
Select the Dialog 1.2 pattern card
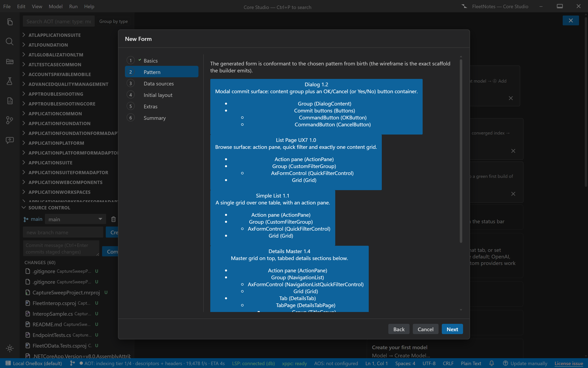(316, 107)
